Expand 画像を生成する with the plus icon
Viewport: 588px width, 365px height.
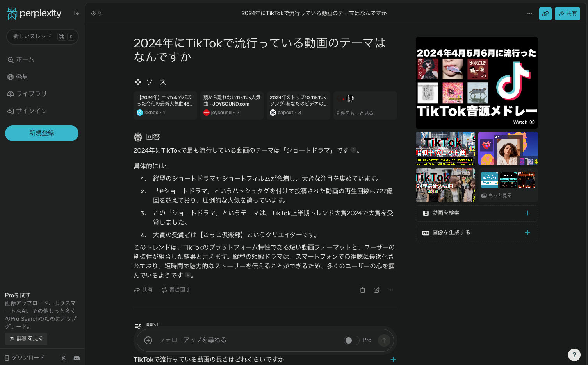click(527, 233)
